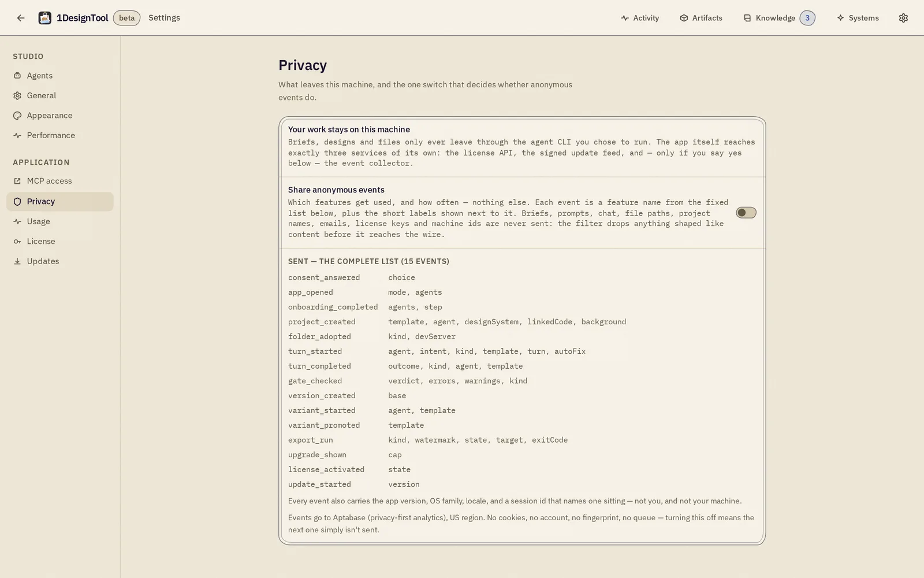Image resolution: width=924 pixels, height=578 pixels.
Task: Click the version_created event name
Action: coord(322,395)
